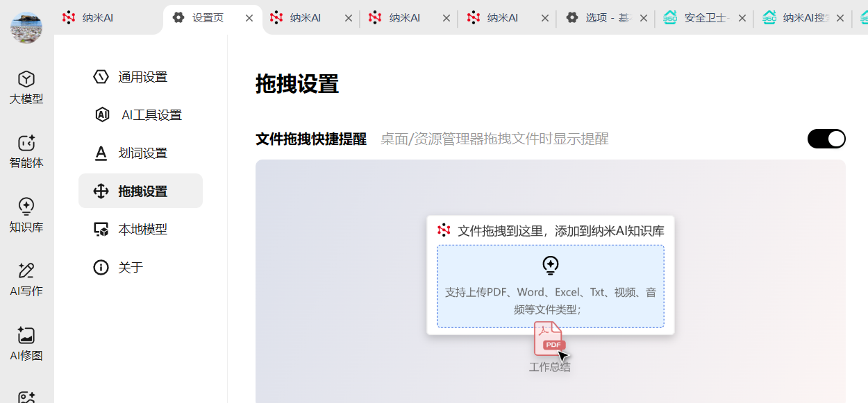This screenshot has height=403, width=868.
Task: Close the 选项 tab
Action: pos(644,18)
